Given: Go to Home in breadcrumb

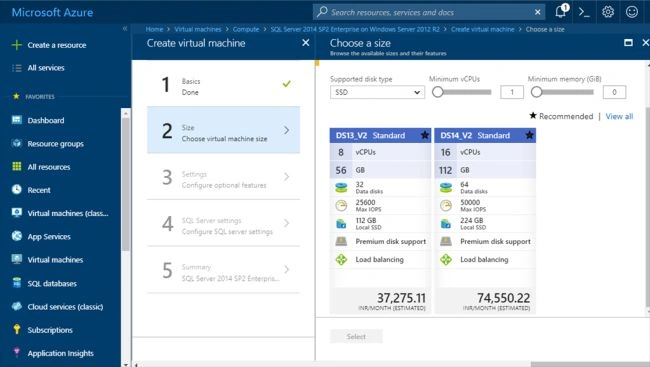Looking at the screenshot, I should pos(154,29).
